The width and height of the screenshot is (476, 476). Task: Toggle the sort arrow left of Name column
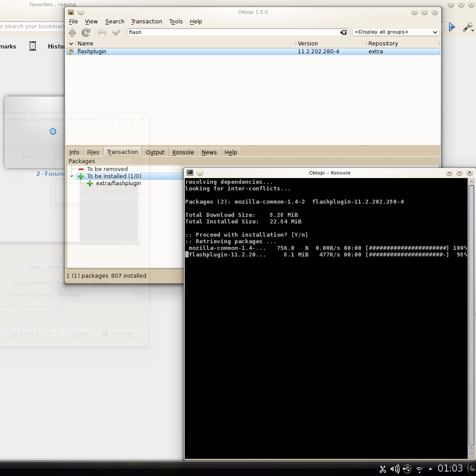(71, 44)
